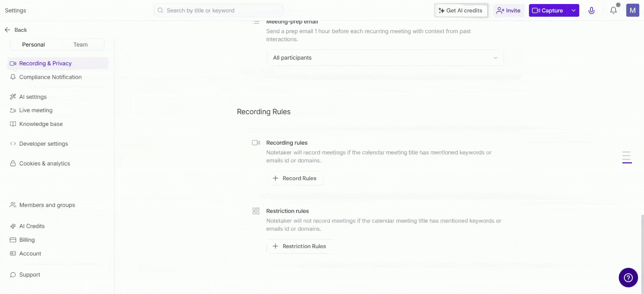644x294 pixels.
Task: Click the Get AI credits button
Action: pyautogui.click(x=461, y=10)
